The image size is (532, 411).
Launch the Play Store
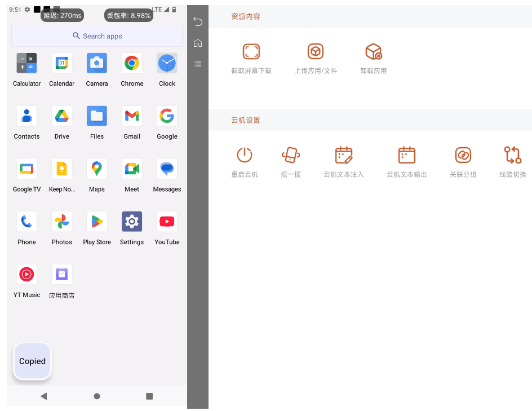tap(97, 222)
